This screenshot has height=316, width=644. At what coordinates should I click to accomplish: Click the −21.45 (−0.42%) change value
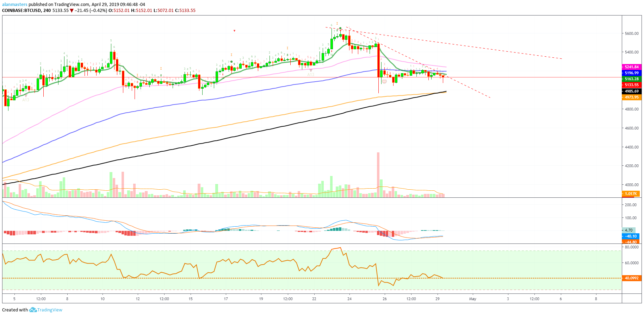click(91, 11)
